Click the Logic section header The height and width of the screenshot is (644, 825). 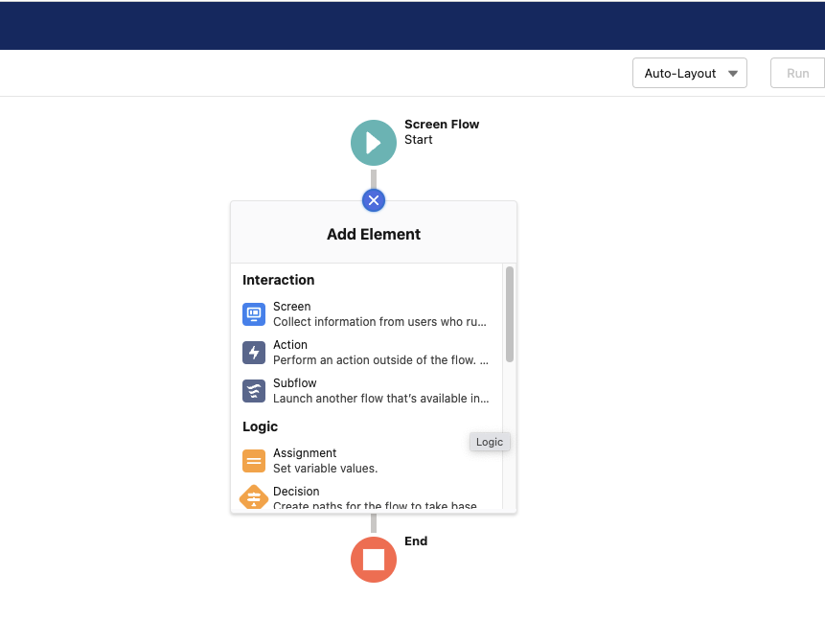pyautogui.click(x=260, y=426)
